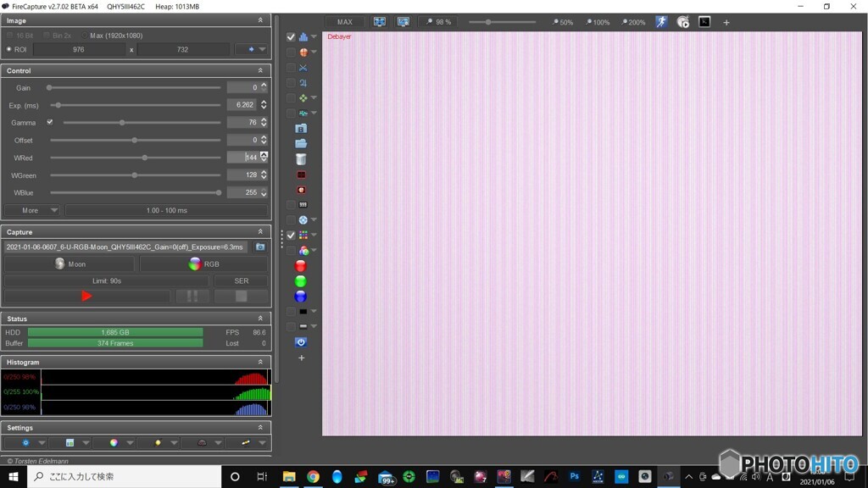868x488 pixels.
Task: Click the green channel ball icon
Action: (300, 281)
